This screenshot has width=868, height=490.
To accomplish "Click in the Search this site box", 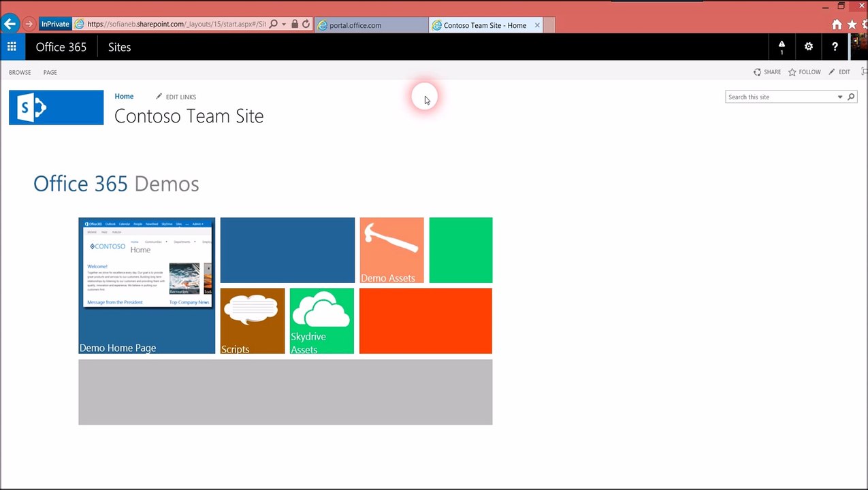I will [x=782, y=97].
